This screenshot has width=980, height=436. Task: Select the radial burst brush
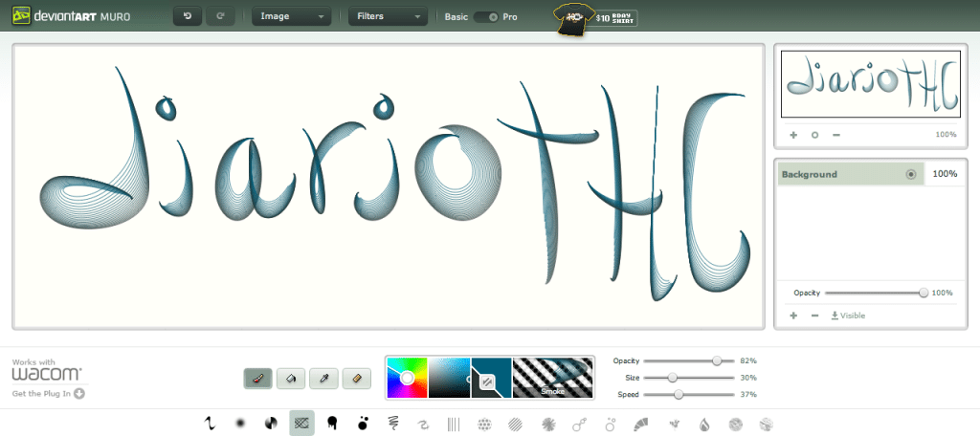[548, 425]
